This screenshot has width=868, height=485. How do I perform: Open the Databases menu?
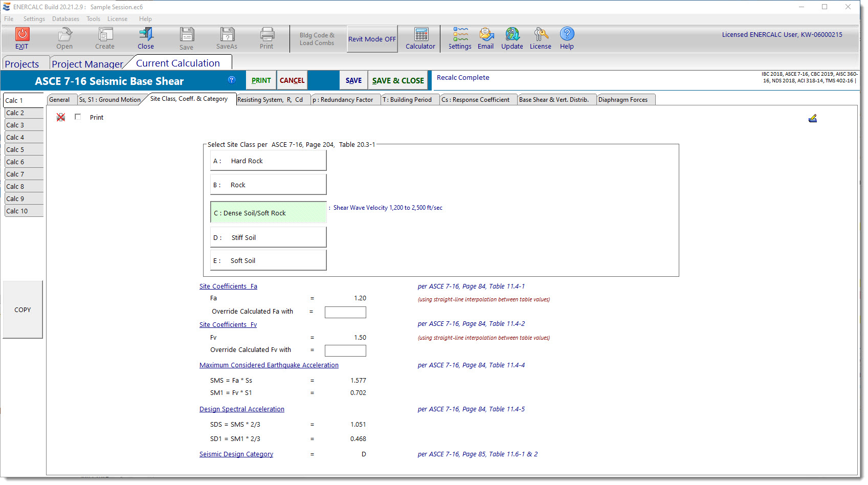tap(65, 19)
